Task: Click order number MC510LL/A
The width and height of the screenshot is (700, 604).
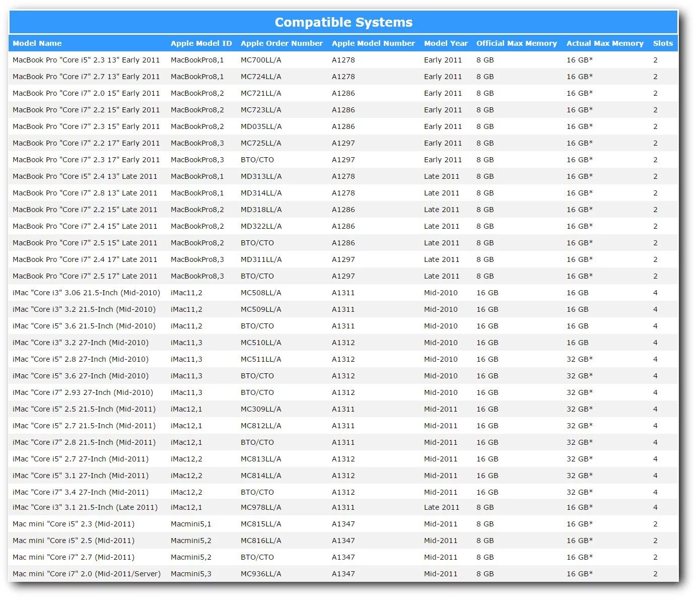Action: (x=261, y=343)
